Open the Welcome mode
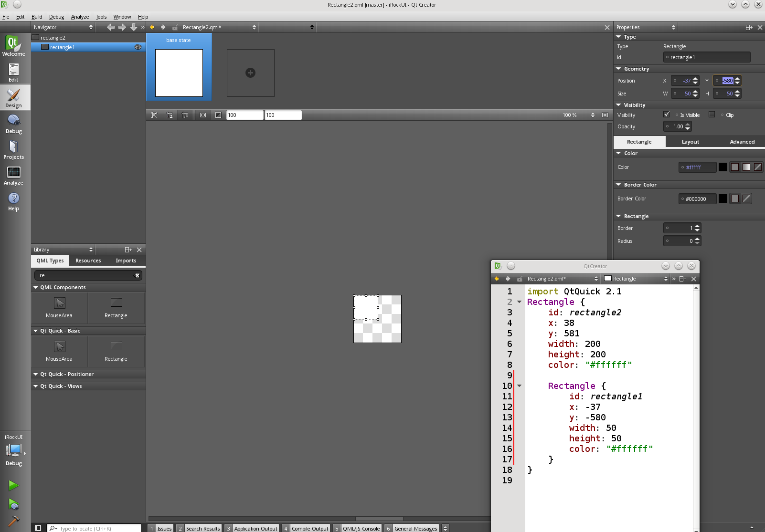This screenshot has height=532, width=765. pos(13,46)
